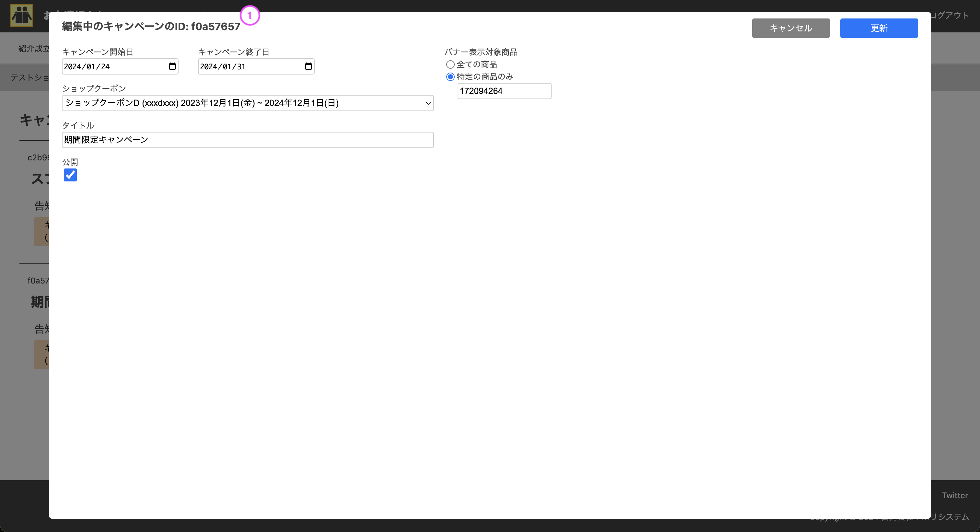This screenshot has width=980, height=532.
Task: Cancel editing with the キャンセル button
Action: coord(790,28)
